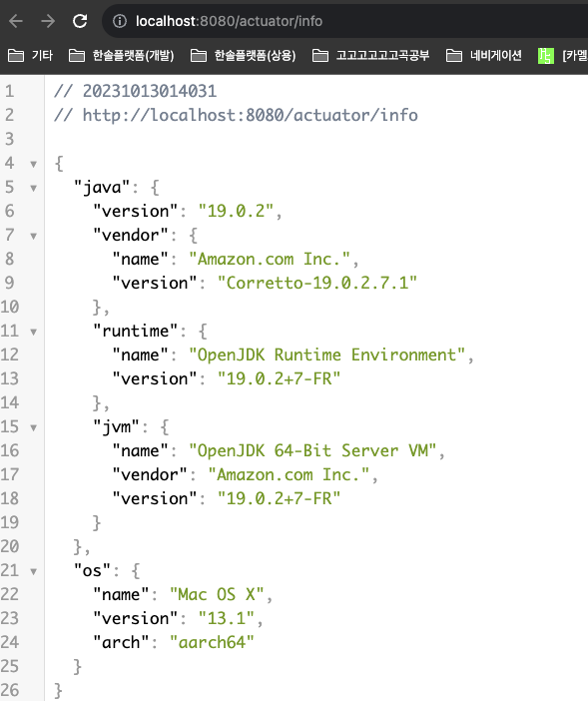This screenshot has width=588, height=701.
Task: Reload the actuator info page
Action: (x=80, y=21)
